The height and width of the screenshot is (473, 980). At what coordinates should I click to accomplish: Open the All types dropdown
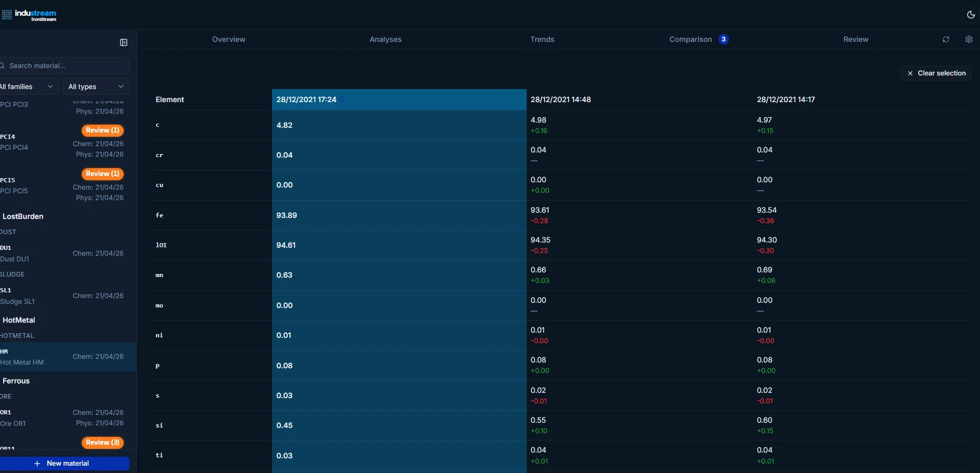click(96, 86)
